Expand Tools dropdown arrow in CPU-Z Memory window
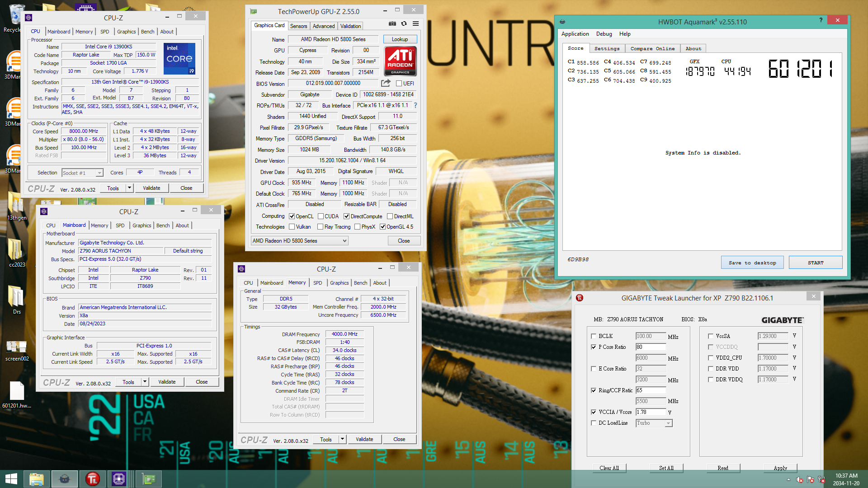Viewport: 868px width, 488px height. point(343,439)
